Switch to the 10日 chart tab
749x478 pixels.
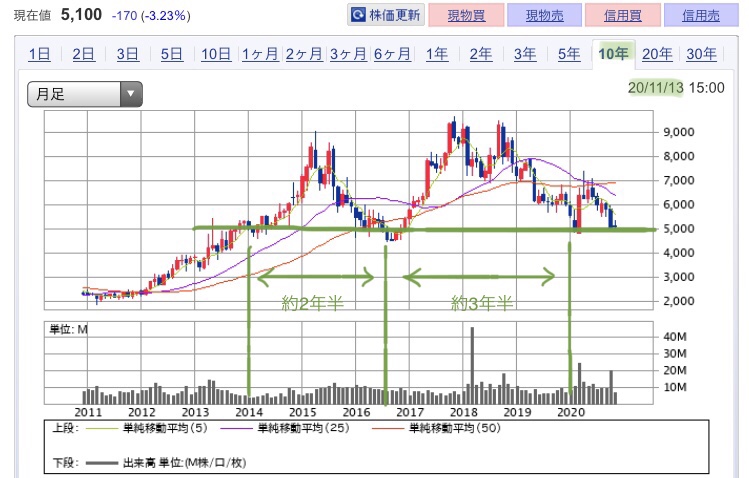[216, 54]
